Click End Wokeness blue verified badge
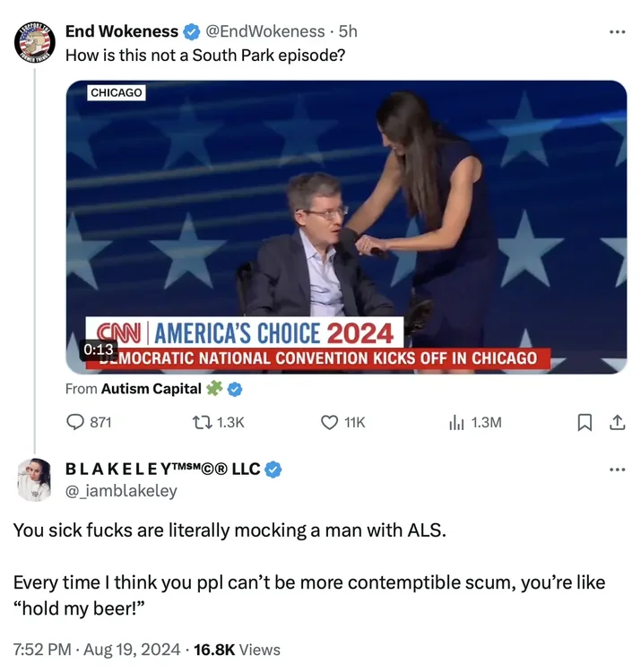The image size is (641, 672). 192,31
